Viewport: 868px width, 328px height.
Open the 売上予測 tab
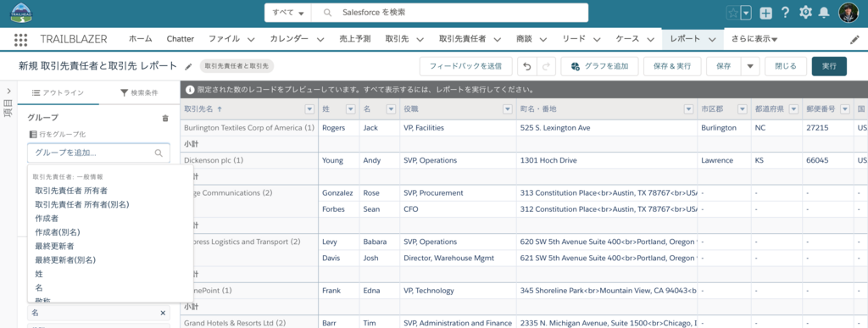point(355,39)
